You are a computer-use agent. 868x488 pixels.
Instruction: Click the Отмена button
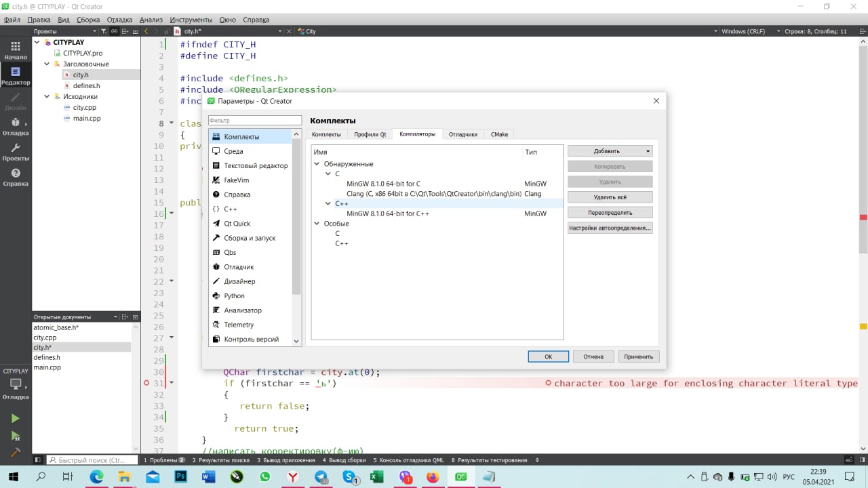[593, 357]
